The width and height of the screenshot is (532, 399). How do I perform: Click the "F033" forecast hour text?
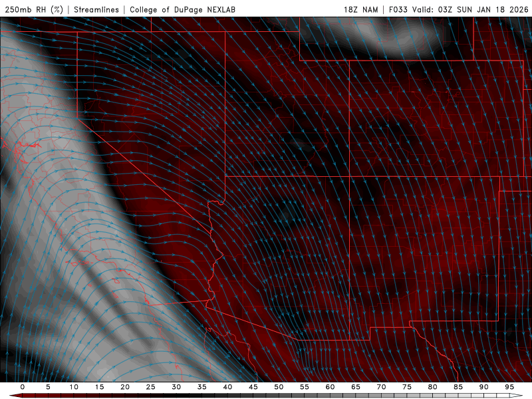click(398, 9)
